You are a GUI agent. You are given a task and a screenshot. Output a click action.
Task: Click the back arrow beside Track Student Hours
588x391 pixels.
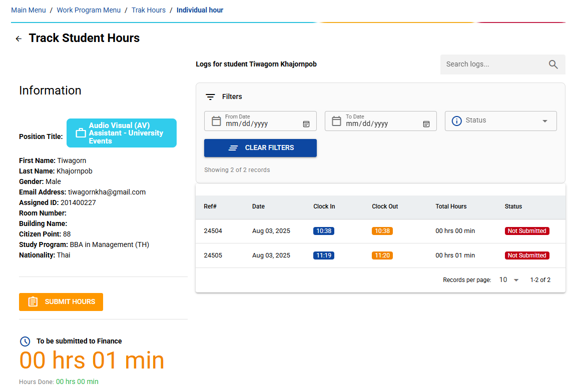point(19,38)
